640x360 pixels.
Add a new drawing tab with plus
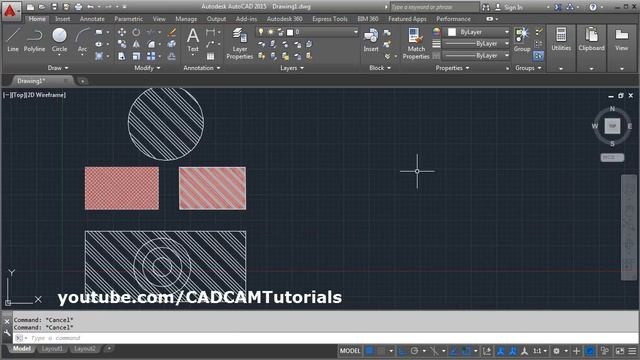point(82,81)
